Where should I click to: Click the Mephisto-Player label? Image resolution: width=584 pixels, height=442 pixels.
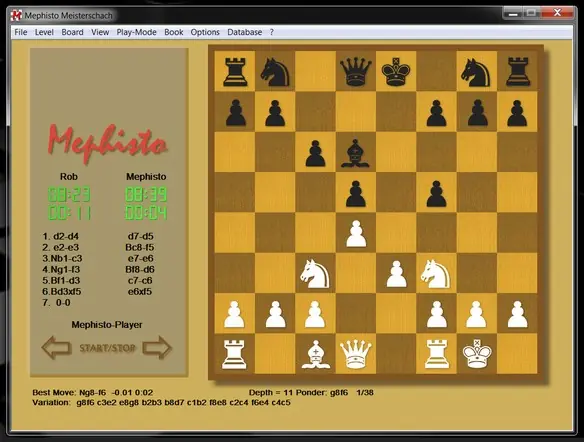pyautogui.click(x=107, y=325)
